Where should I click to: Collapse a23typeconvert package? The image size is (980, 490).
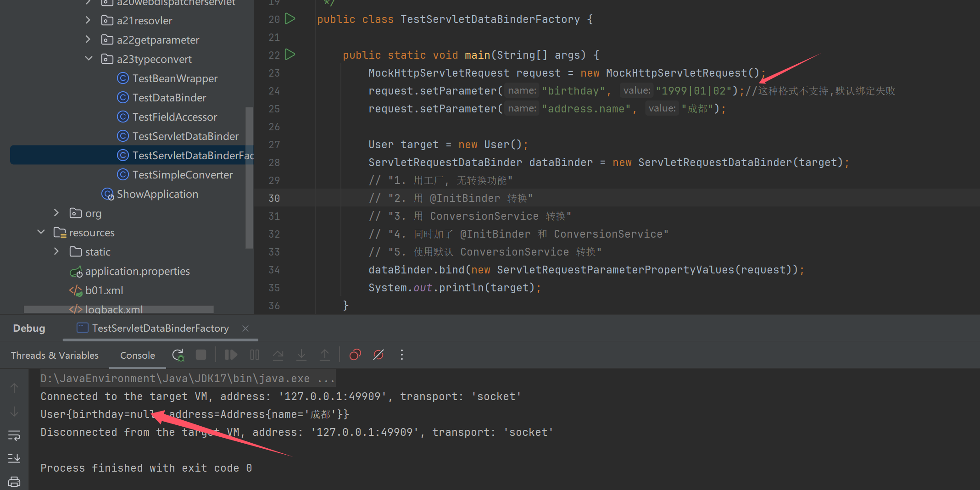pos(89,59)
